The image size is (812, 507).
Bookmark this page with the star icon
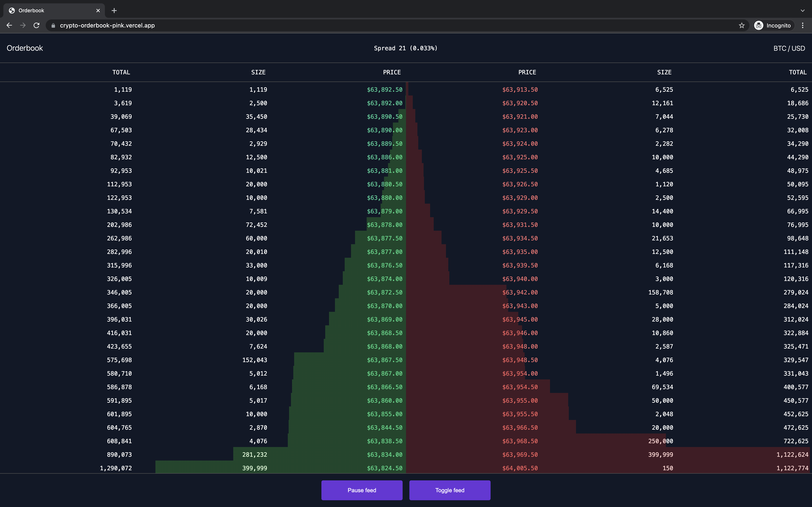(742, 26)
